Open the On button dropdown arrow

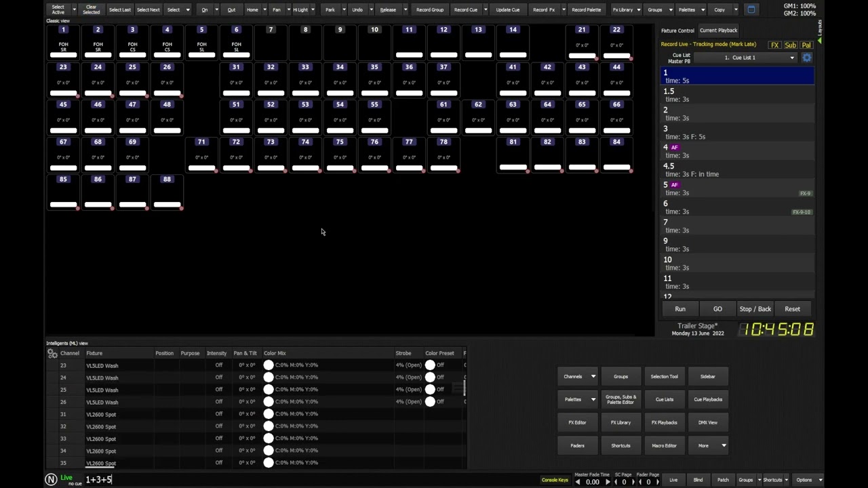216,9
